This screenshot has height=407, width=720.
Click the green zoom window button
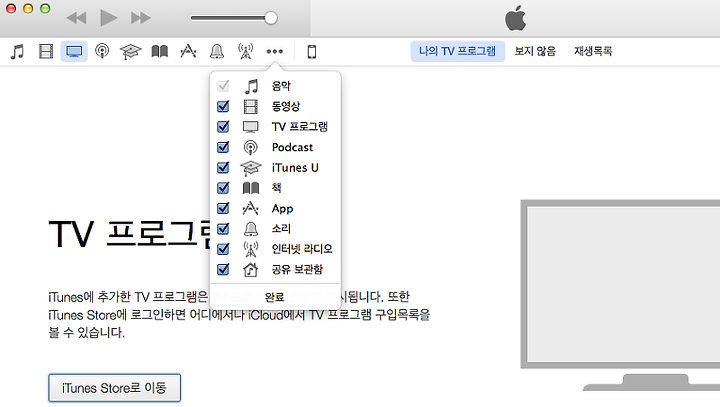(45, 8)
